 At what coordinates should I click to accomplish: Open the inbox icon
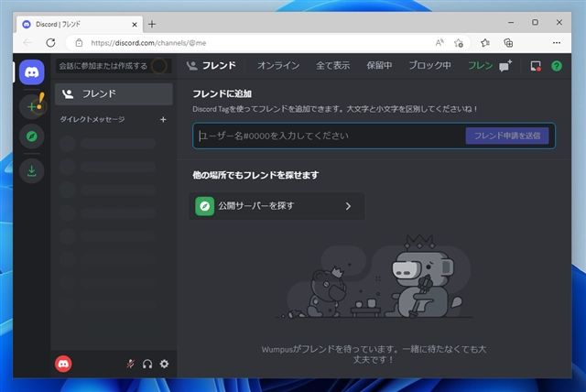(536, 66)
